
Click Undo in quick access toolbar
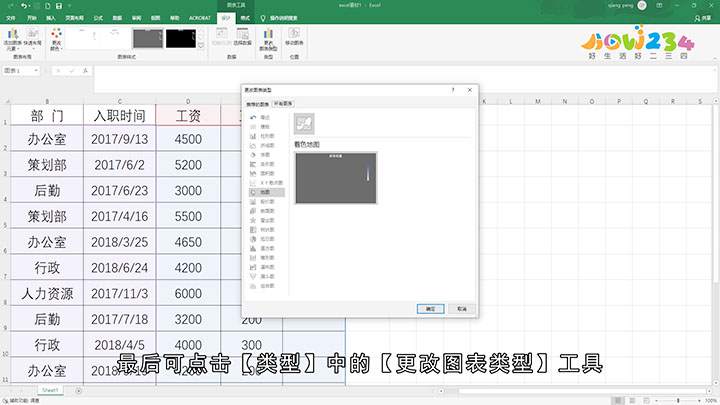pyautogui.click(x=24, y=6)
